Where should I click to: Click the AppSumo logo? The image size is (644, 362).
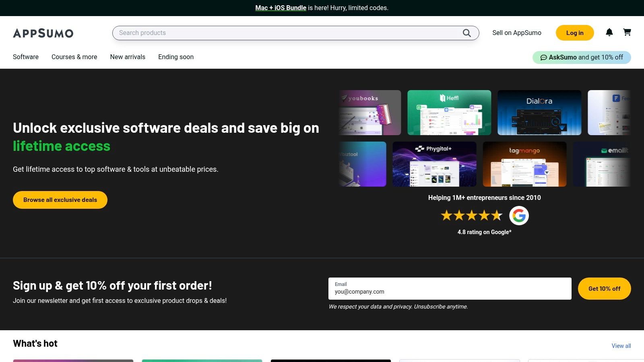click(x=43, y=33)
